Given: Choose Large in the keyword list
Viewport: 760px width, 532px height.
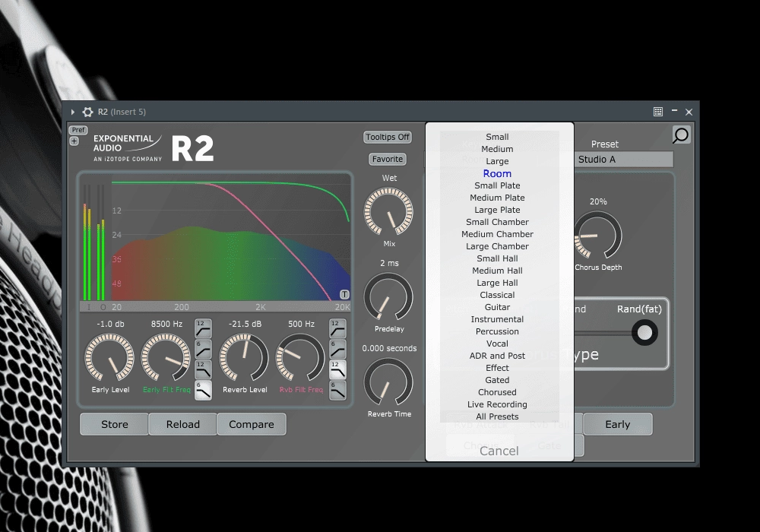Looking at the screenshot, I should point(497,161).
